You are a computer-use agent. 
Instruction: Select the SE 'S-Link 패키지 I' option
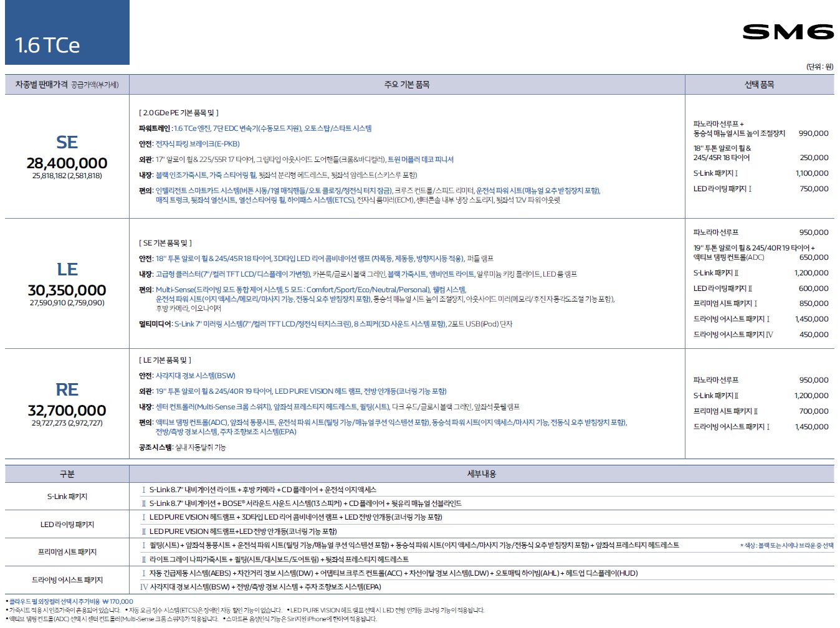(x=715, y=173)
